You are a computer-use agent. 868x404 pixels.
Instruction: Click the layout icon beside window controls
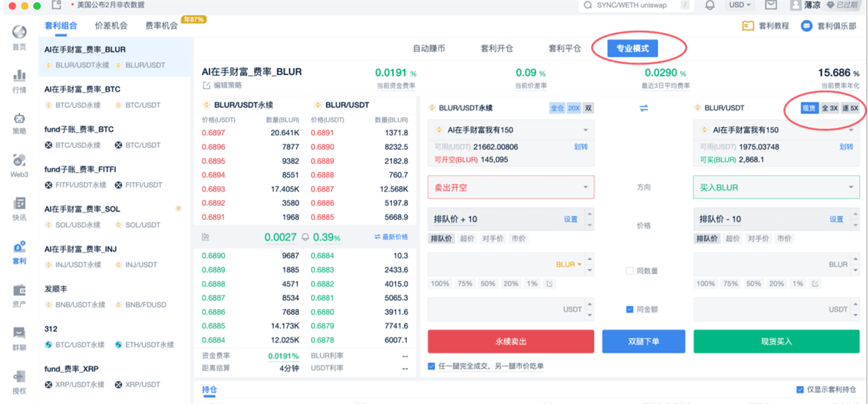(x=56, y=5)
